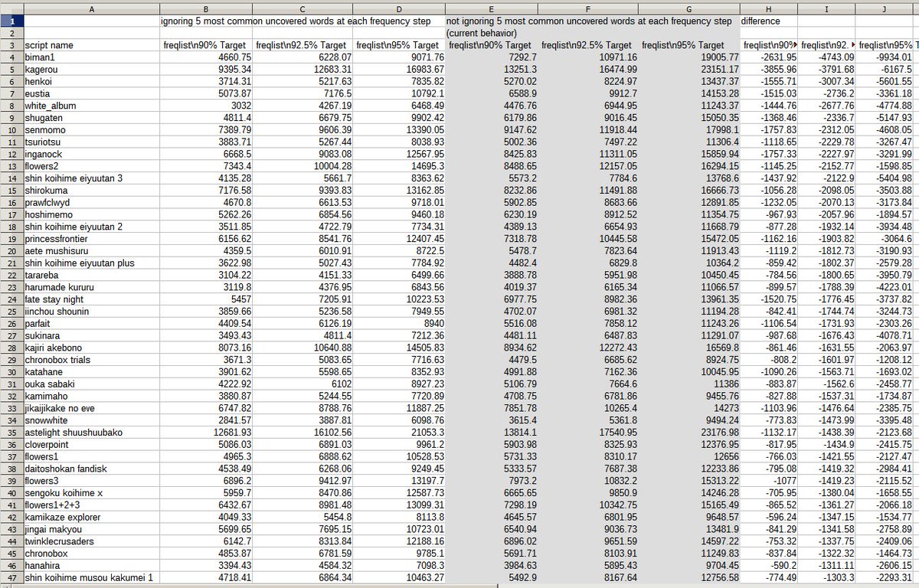Viewport: 919px width, 588px height.
Task: Select the 'iinchou shounin' cell
Action: [91, 312]
